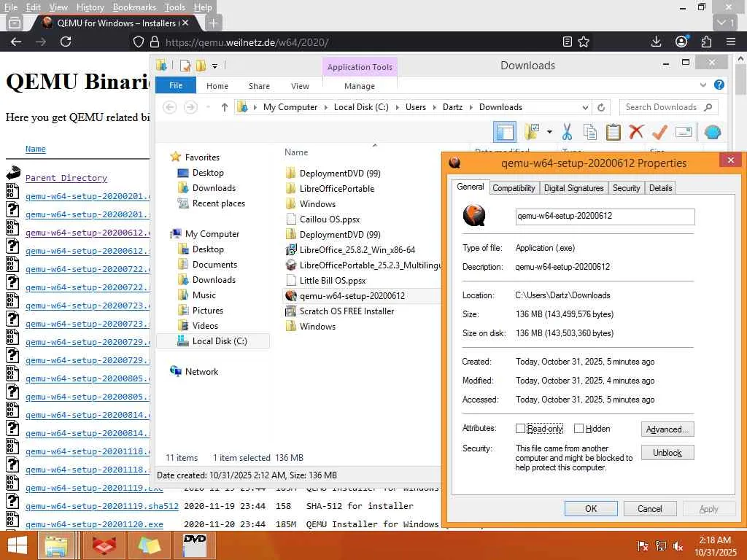Screen dimensions: 747x560
Task: Switch to Home ribbon tab
Action: 217,86
